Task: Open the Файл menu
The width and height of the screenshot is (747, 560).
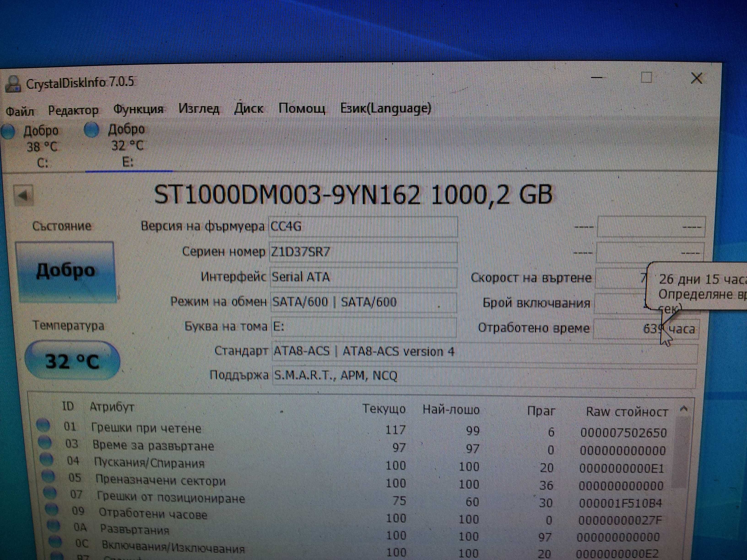Action: (x=20, y=111)
